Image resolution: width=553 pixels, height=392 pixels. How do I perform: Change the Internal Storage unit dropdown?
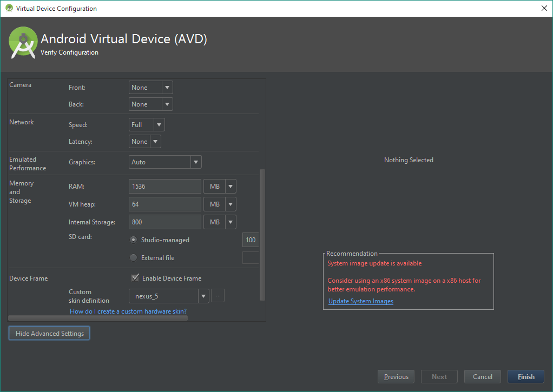point(220,222)
